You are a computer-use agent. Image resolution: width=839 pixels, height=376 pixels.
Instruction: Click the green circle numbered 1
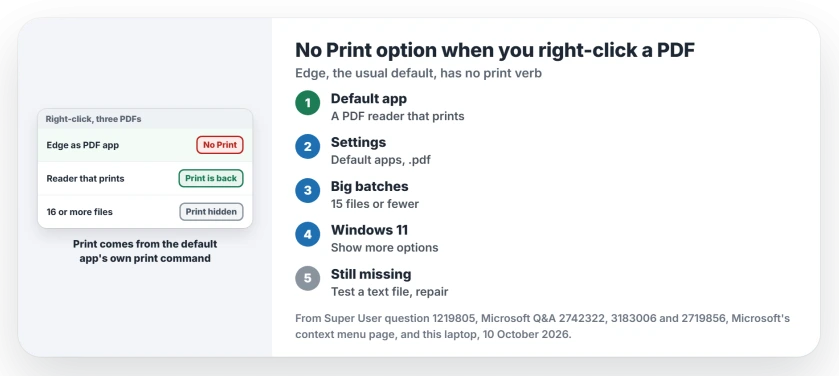[308, 103]
